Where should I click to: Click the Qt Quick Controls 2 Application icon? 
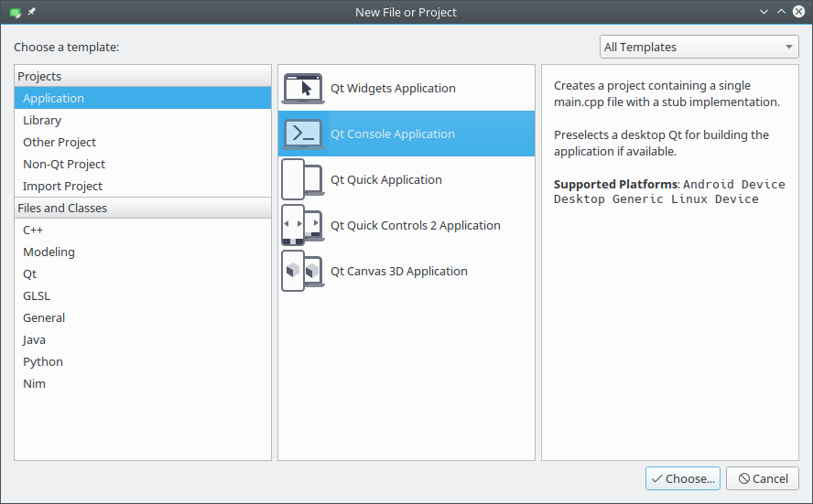(303, 225)
